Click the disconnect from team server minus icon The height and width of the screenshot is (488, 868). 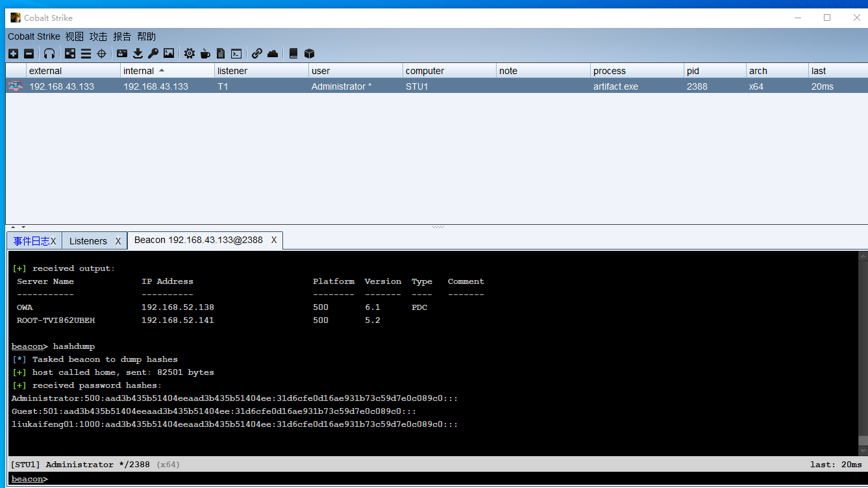(x=29, y=53)
